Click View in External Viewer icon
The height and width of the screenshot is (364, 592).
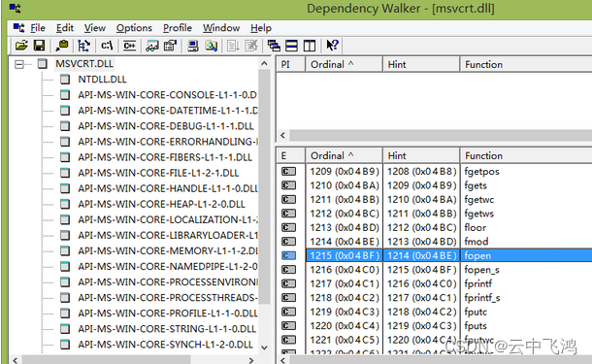[x=152, y=46]
